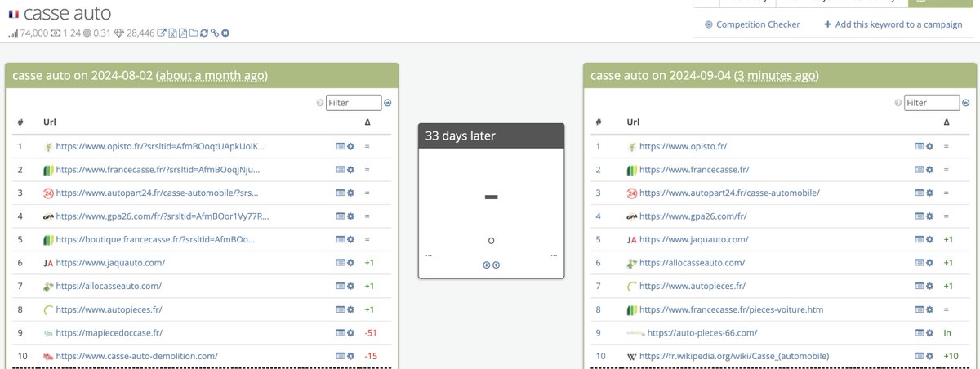Open details icon for right opisto.fr row
The height and width of the screenshot is (369, 980).
click(919, 146)
